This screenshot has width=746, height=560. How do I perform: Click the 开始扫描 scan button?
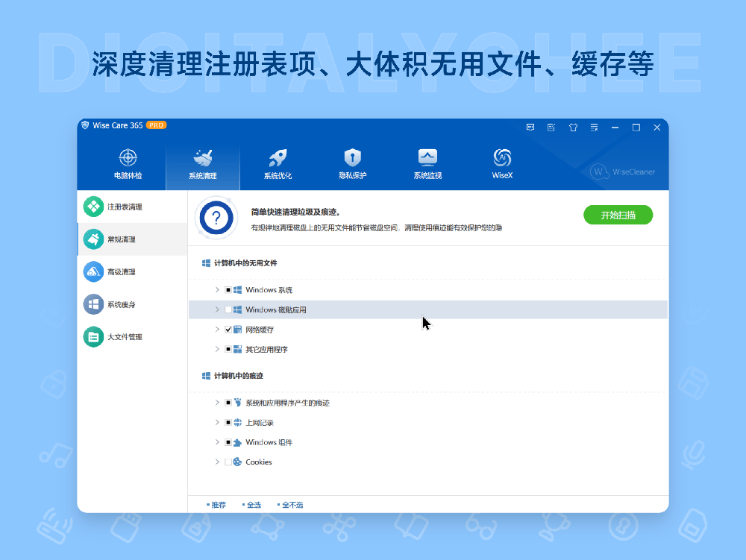(x=618, y=214)
